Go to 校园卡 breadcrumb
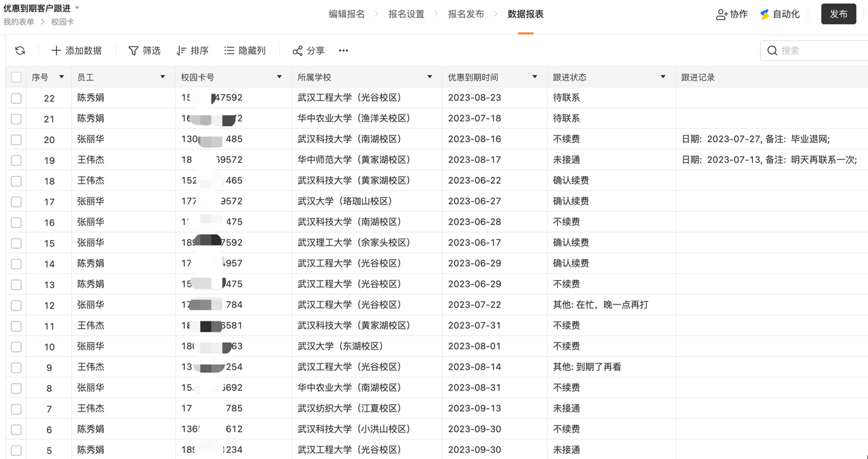This screenshot has width=868, height=459. point(63,22)
